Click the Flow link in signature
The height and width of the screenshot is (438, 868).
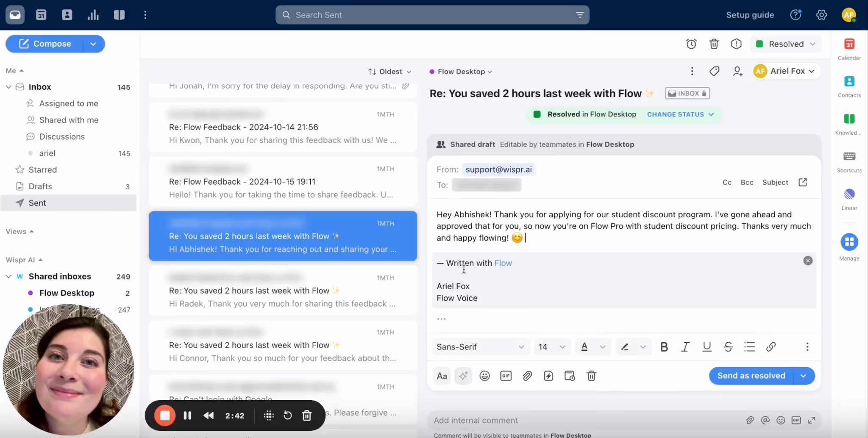(503, 263)
